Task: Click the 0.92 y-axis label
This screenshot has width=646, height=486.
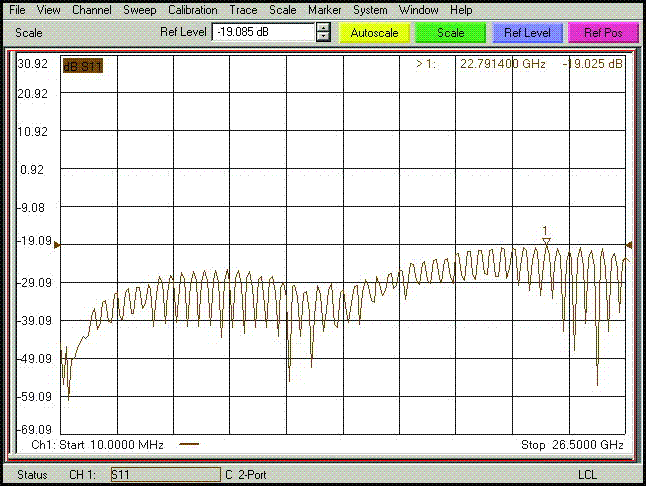Action: [32, 170]
